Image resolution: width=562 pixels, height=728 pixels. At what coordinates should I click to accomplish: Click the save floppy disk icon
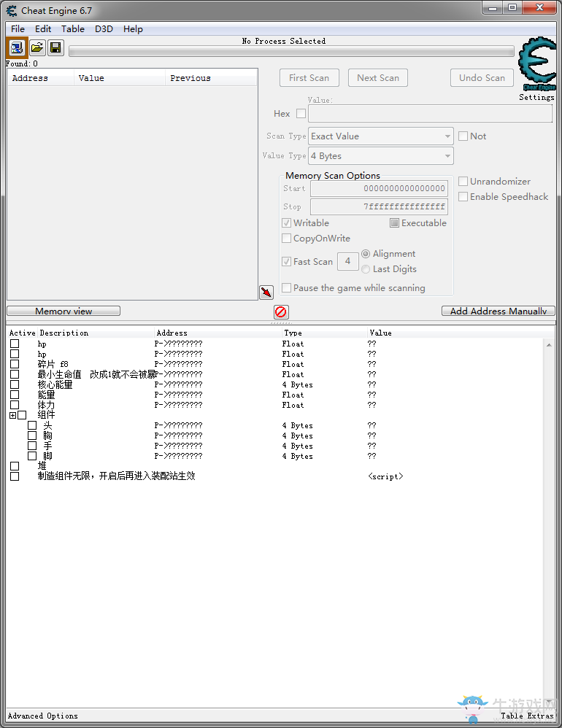click(55, 47)
